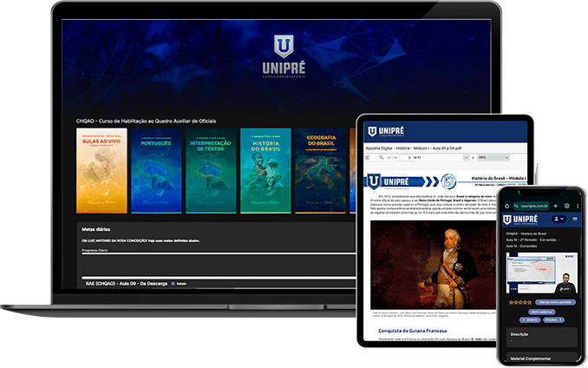Rate the lesson using the star rating

click(x=521, y=301)
